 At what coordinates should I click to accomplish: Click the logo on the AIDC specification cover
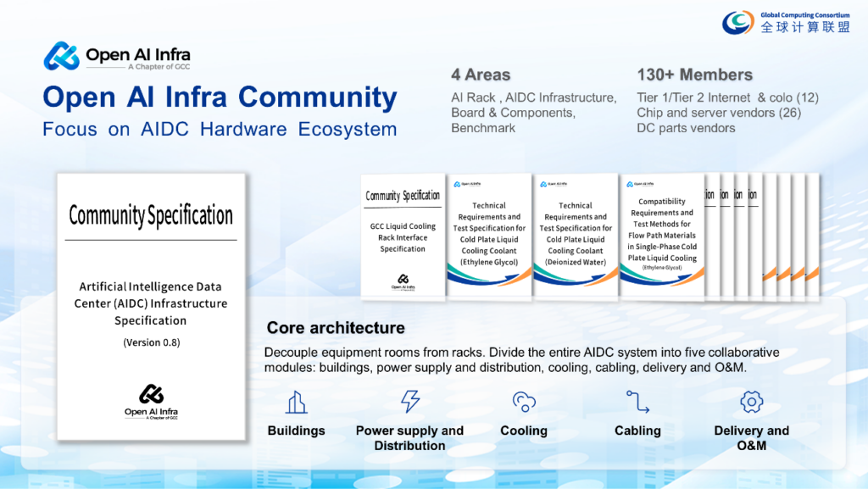[151, 394]
